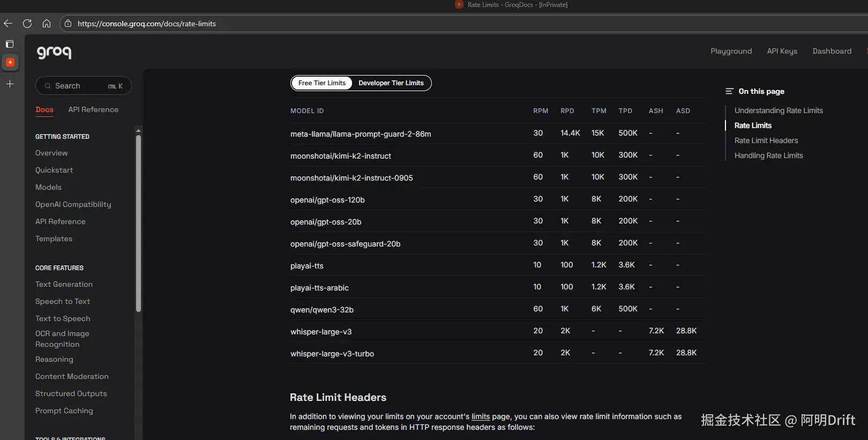Viewport: 868px width, 440px height.
Task: Open the Docs tab
Action: tap(44, 109)
